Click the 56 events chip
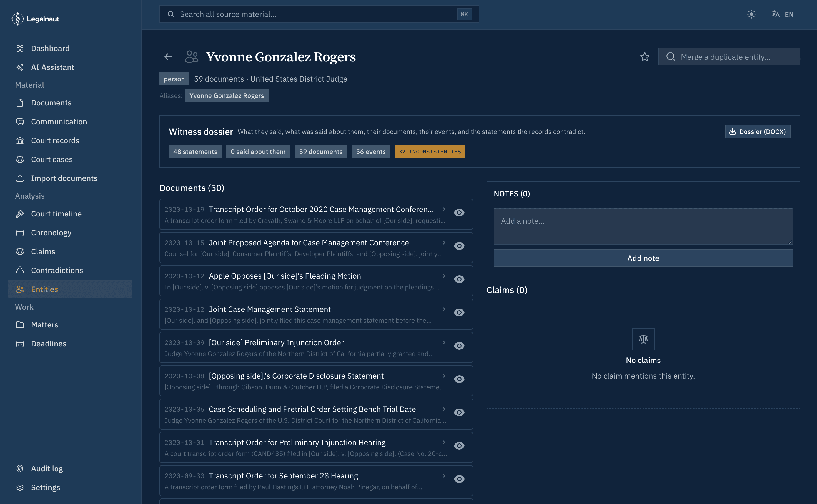817x504 pixels. click(371, 152)
